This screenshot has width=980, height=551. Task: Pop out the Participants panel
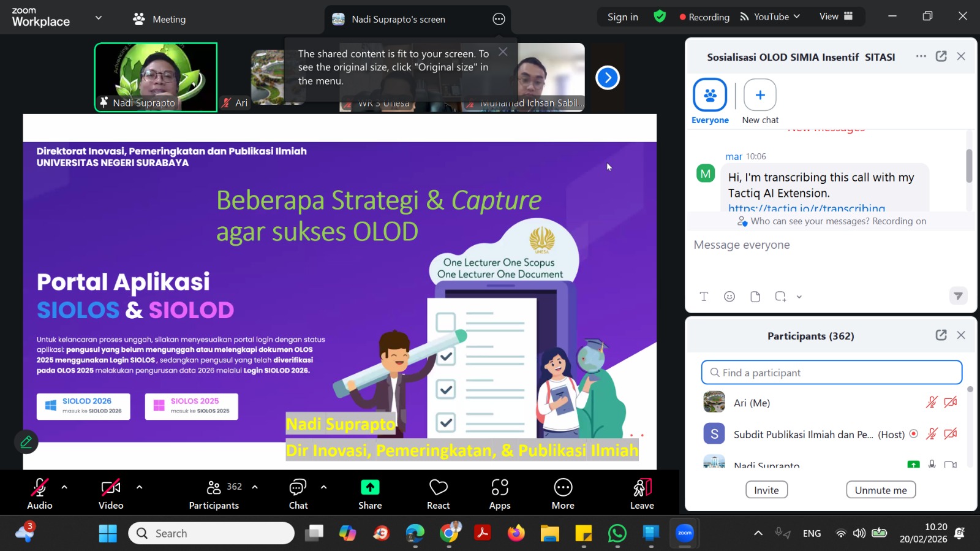point(941,335)
